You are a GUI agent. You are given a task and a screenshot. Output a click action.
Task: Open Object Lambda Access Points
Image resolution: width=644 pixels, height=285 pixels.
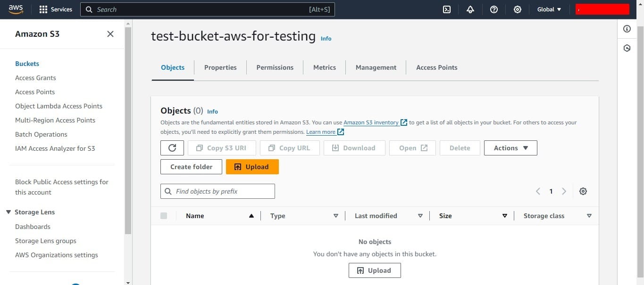coord(59,106)
